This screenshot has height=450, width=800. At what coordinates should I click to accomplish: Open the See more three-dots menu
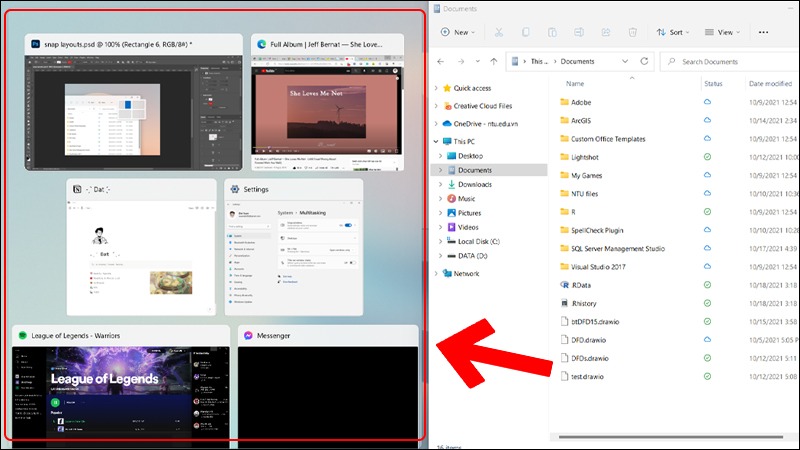point(764,32)
